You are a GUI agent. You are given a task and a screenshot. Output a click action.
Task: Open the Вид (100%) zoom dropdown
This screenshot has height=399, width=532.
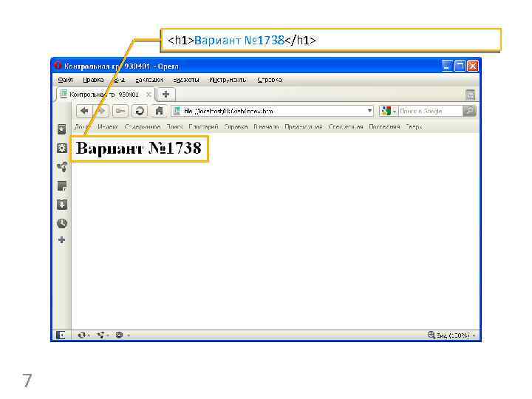tap(456, 335)
